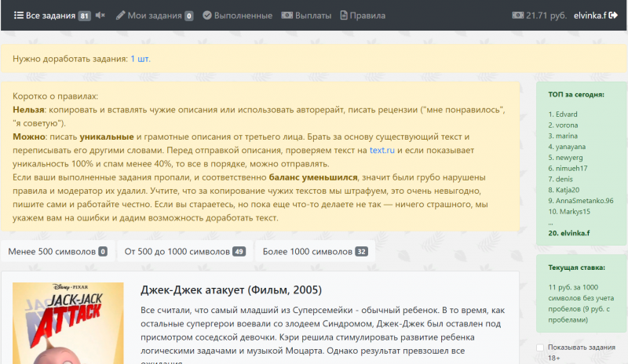Click denis in today's top list
Image resolution: width=628 pixels, height=364 pixels.
[x=564, y=179]
